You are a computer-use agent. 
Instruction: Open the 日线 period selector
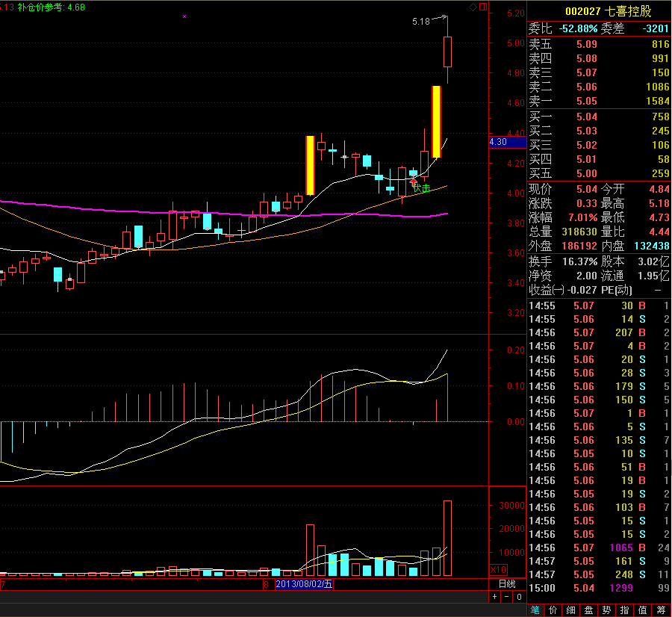[x=508, y=584]
